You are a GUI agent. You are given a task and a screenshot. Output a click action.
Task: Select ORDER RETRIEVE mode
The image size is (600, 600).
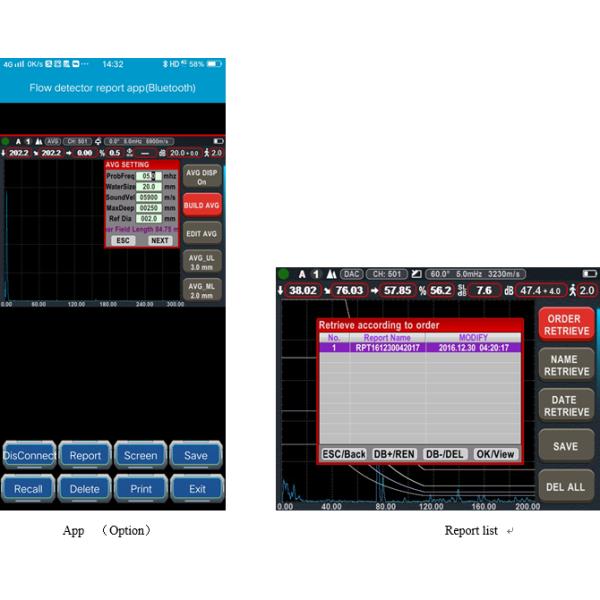[x=565, y=325]
